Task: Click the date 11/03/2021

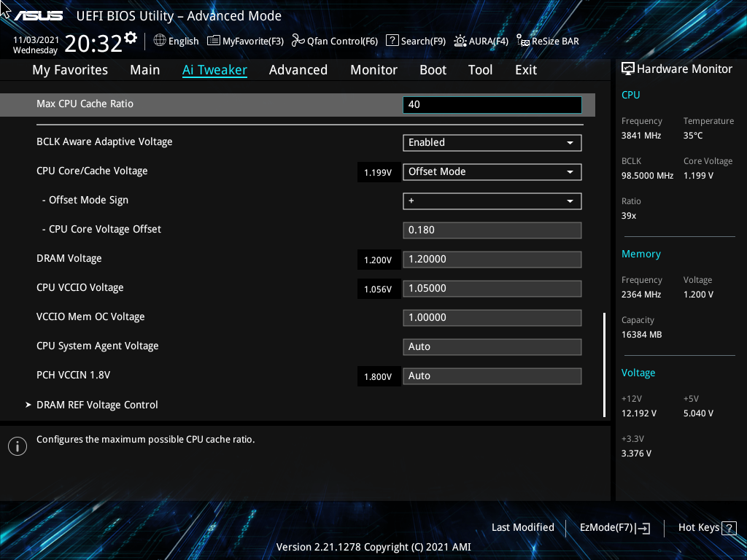Action: (x=36, y=40)
